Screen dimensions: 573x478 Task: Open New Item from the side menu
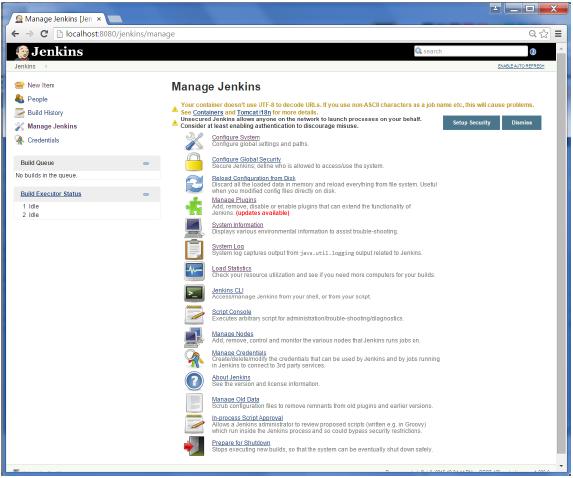(41, 85)
